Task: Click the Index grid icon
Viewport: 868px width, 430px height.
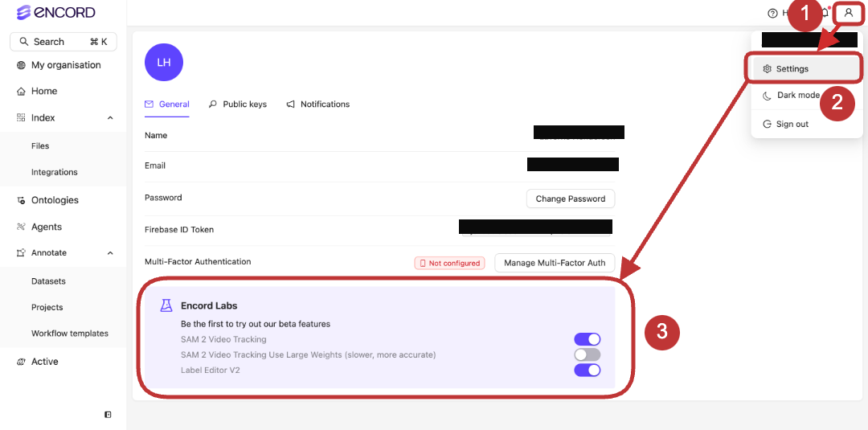Action: point(21,117)
